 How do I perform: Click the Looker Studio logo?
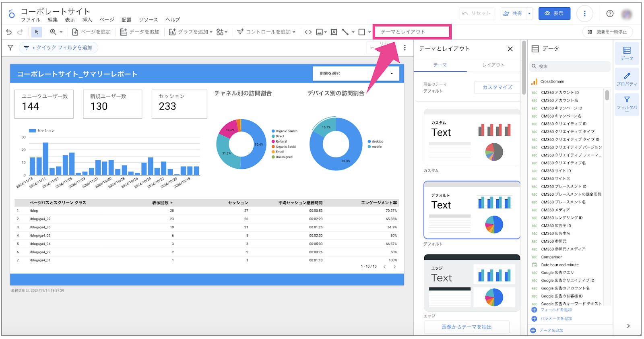tap(12, 14)
